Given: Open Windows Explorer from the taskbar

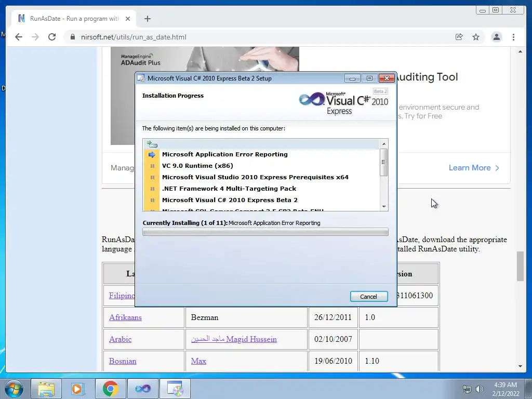Looking at the screenshot, I should point(46,389).
